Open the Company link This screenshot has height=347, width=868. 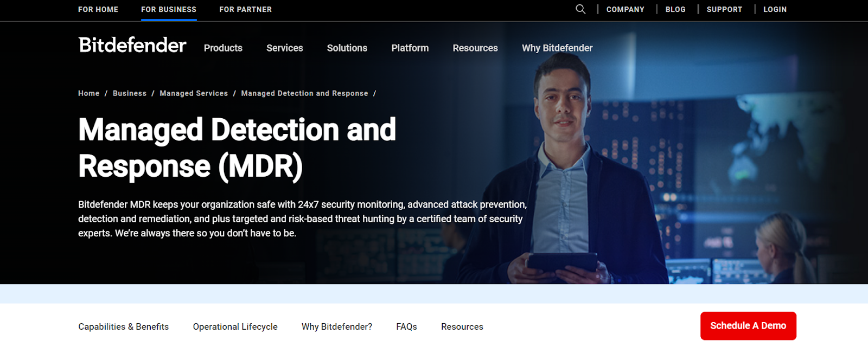coord(626,9)
